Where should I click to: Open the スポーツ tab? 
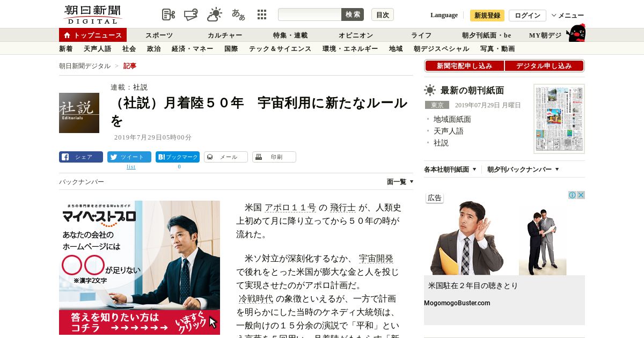coord(159,35)
